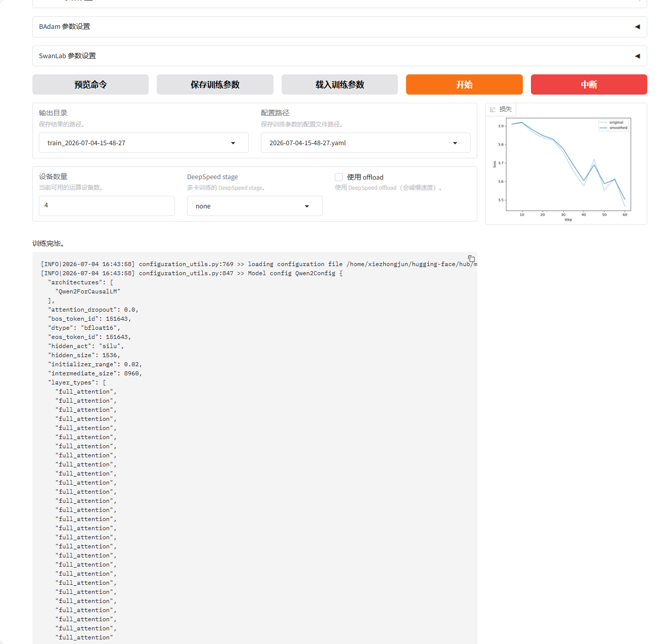
Task: Click the 设备数量 input field
Action: [107, 205]
